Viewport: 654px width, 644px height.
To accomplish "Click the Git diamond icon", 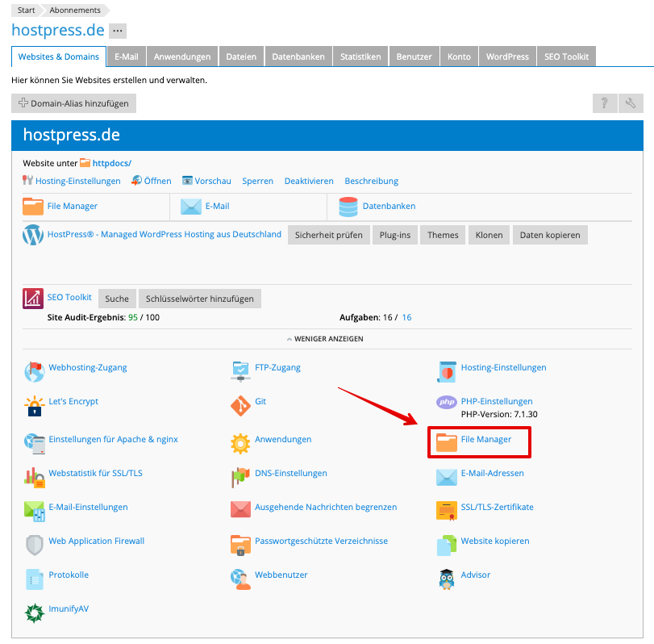I will click(240, 406).
